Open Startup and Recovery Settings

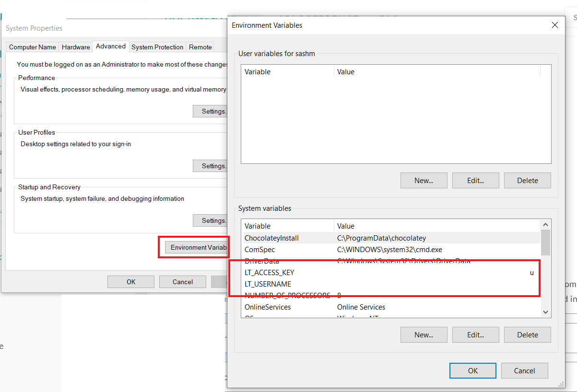(211, 220)
